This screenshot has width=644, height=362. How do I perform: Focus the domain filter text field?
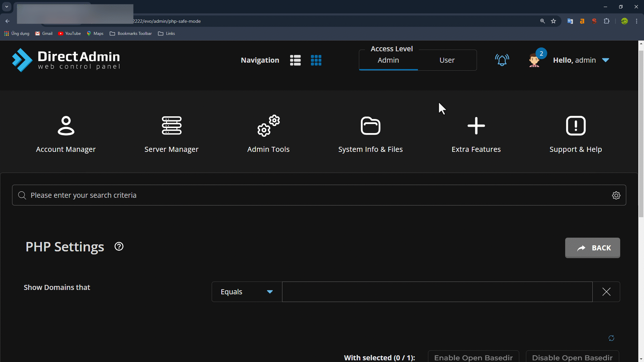tap(437, 292)
